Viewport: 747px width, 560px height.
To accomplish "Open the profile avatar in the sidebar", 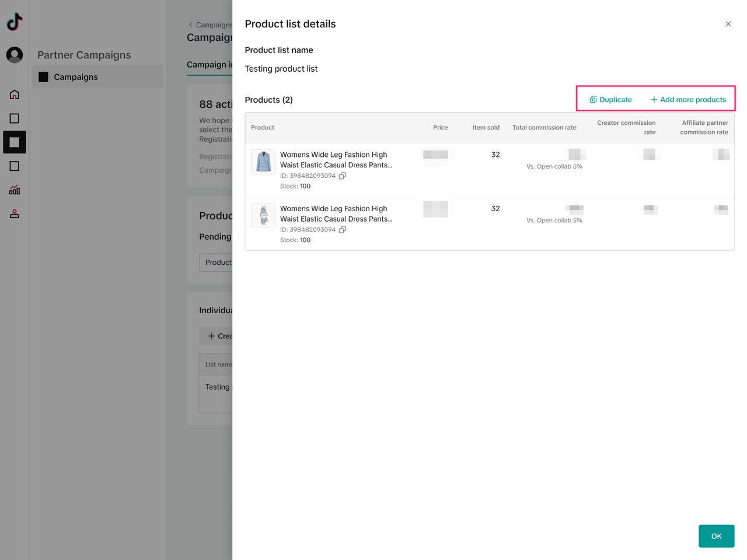I will coord(15,55).
